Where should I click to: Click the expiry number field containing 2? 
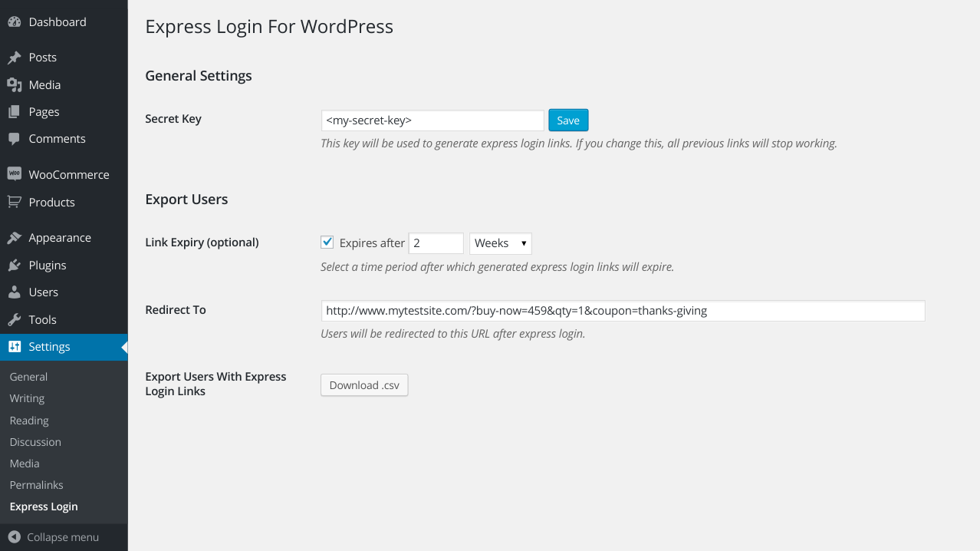coord(436,243)
